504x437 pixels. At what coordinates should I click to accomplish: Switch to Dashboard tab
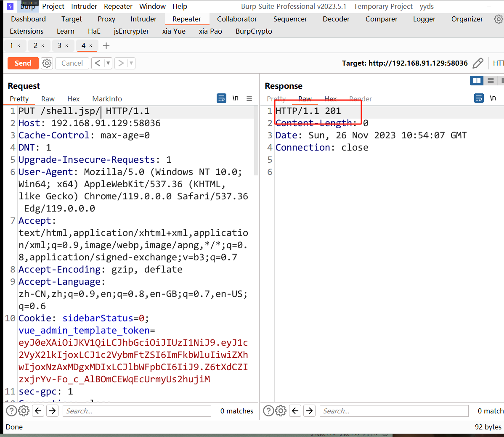coord(28,19)
